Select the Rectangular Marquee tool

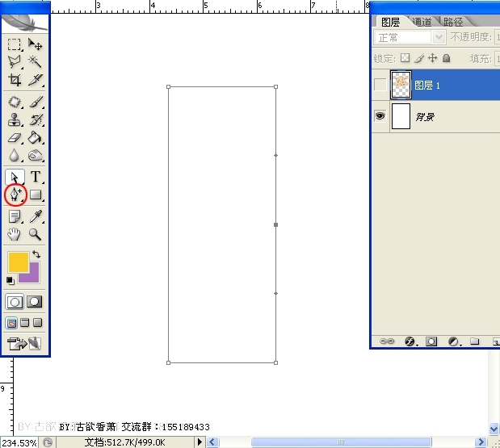14,44
